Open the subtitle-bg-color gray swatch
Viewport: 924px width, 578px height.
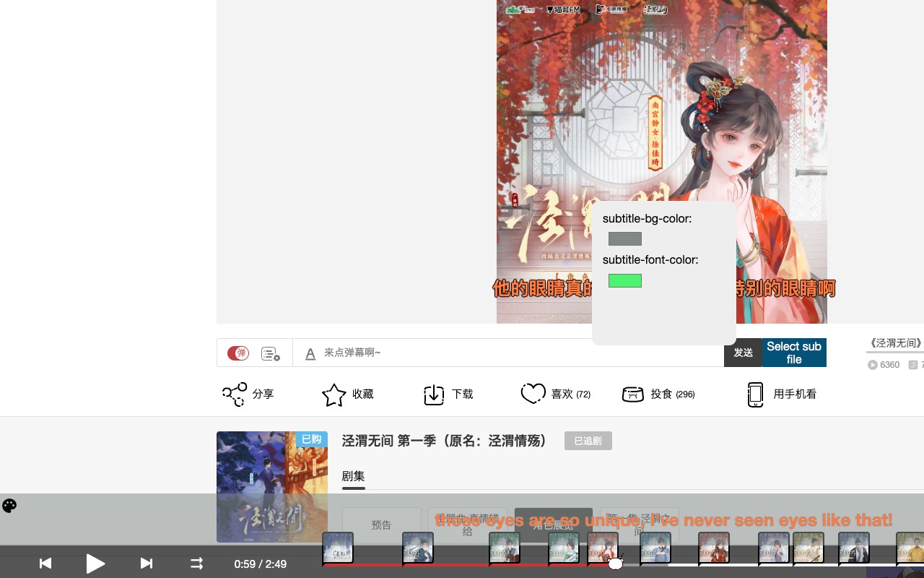pos(625,238)
